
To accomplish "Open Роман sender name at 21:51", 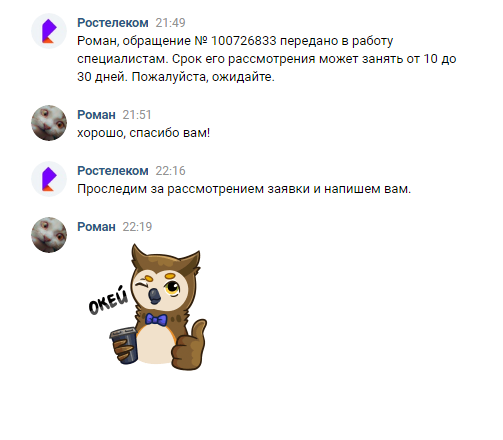I will pos(96,115).
